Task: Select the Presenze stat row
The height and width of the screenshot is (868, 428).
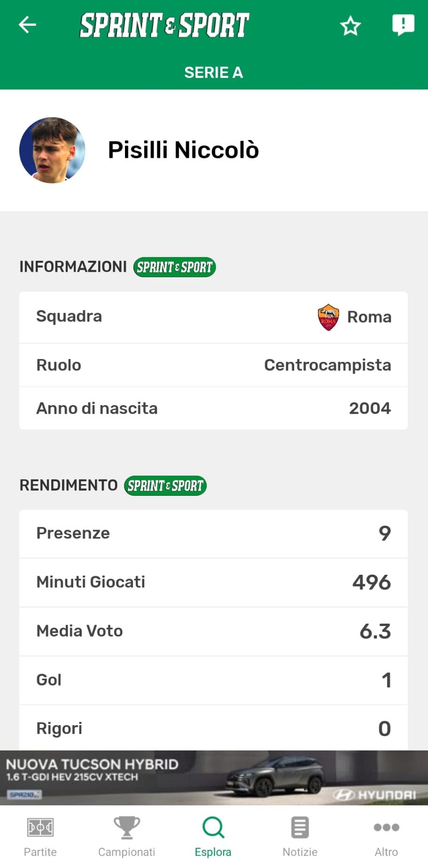Action: (213, 533)
